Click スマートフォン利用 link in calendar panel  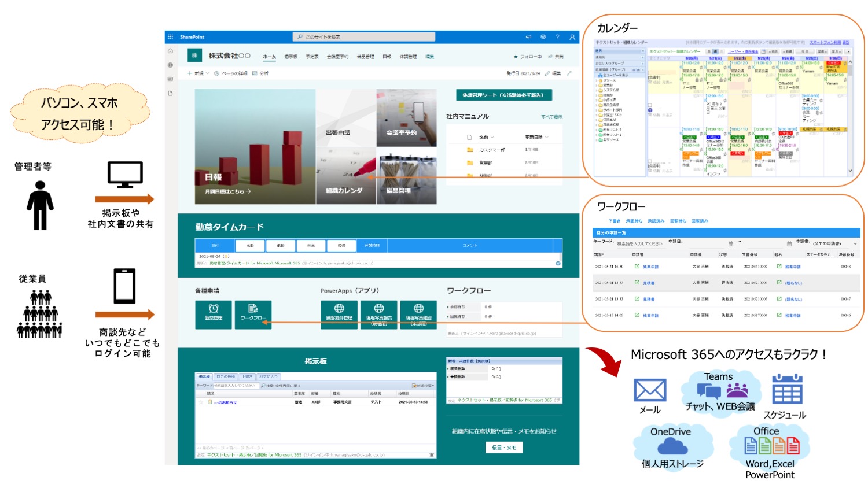825,42
